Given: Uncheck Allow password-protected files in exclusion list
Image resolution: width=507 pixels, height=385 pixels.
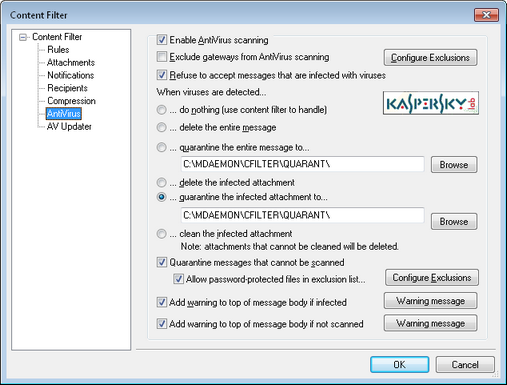Looking at the screenshot, I should click(x=178, y=279).
